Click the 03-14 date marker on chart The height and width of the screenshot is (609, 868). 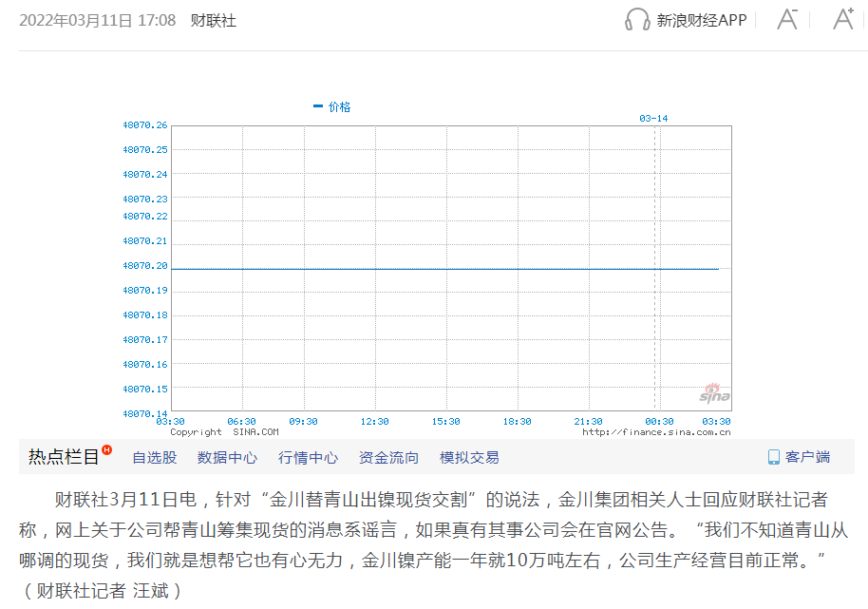[x=653, y=119]
